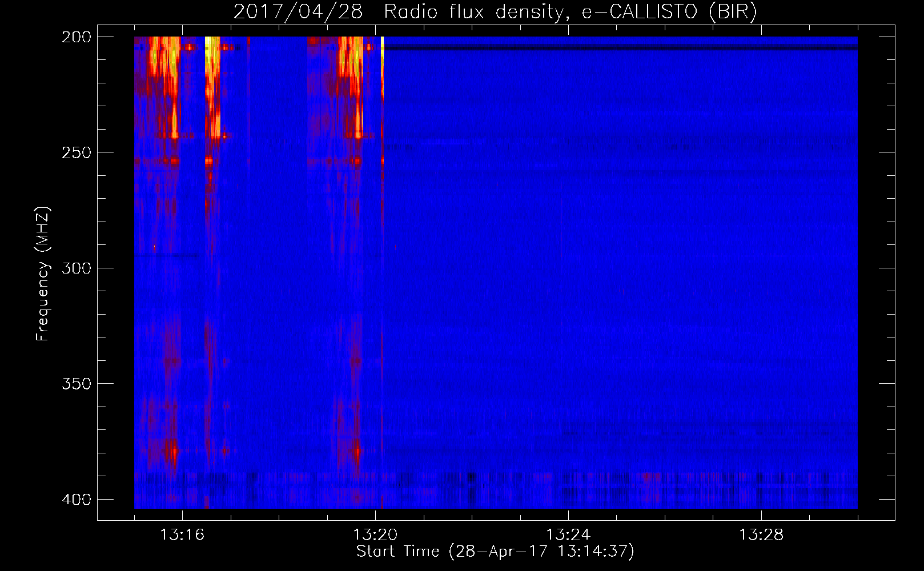Viewport: 924px width, 571px height.
Task: Click the 350 frequency tick label
Action: [77, 383]
